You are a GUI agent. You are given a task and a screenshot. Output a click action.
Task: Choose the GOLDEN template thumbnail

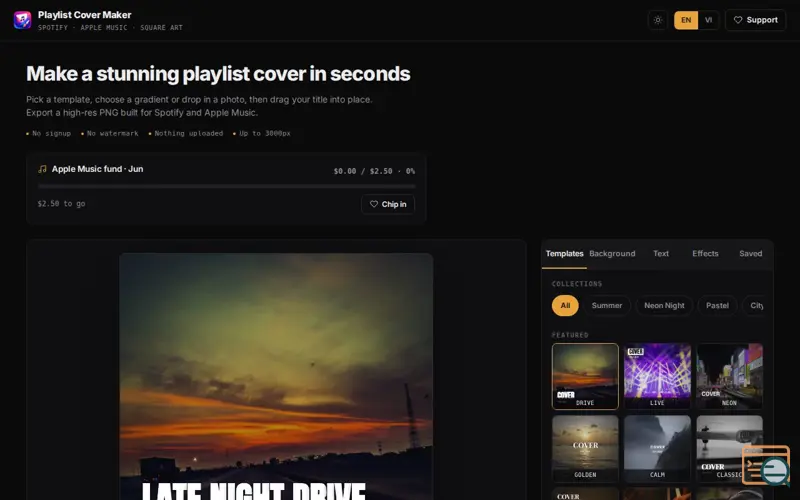pyautogui.click(x=585, y=448)
